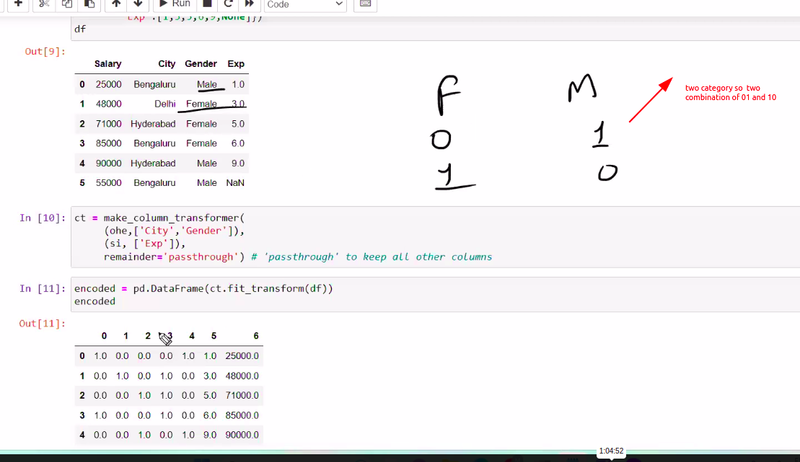800x462 pixels.
Task: Move the selected cell up
Action: [117, 4]
